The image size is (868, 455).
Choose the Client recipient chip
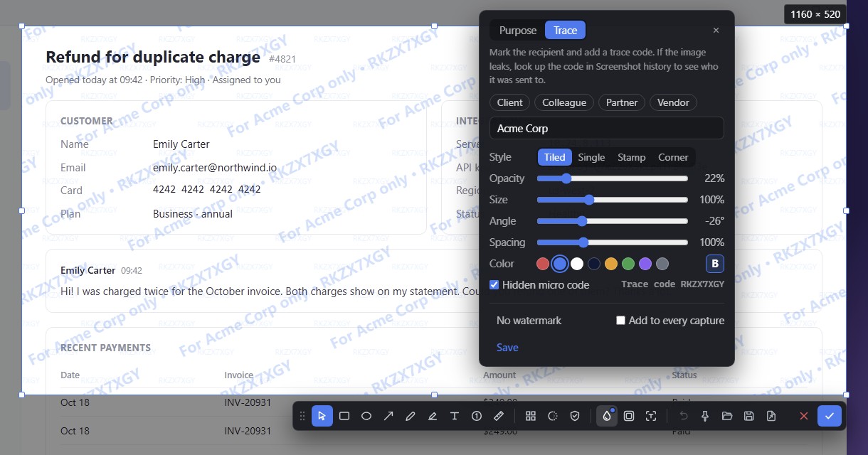(509, 102)
